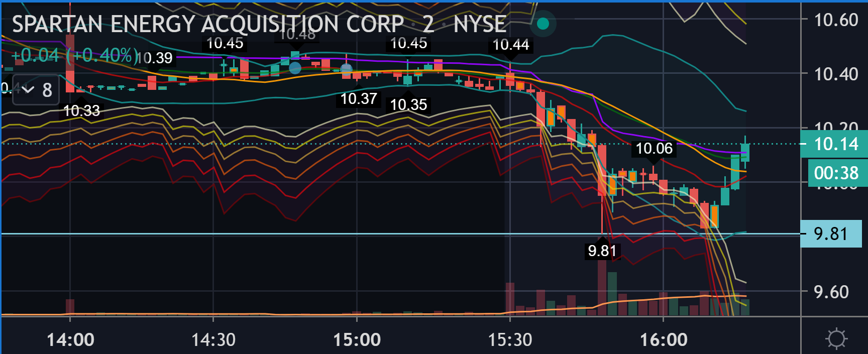
Task: Click the 10.33 pivot low label
Action: coord(82,110)
